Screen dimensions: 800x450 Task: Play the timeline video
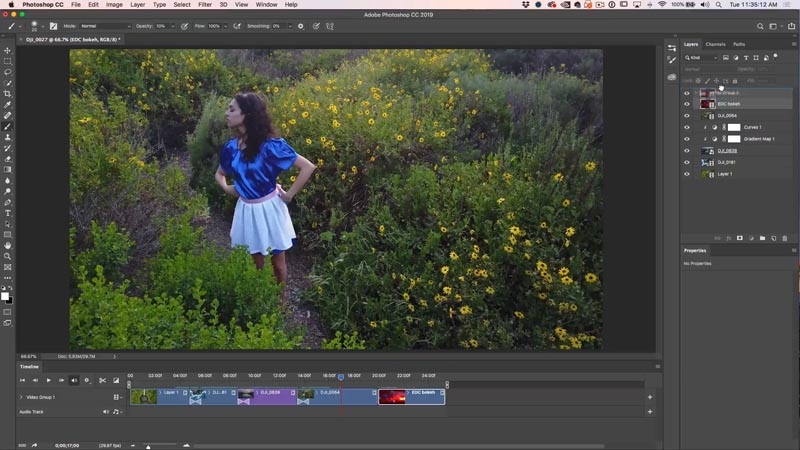[48, 380]
